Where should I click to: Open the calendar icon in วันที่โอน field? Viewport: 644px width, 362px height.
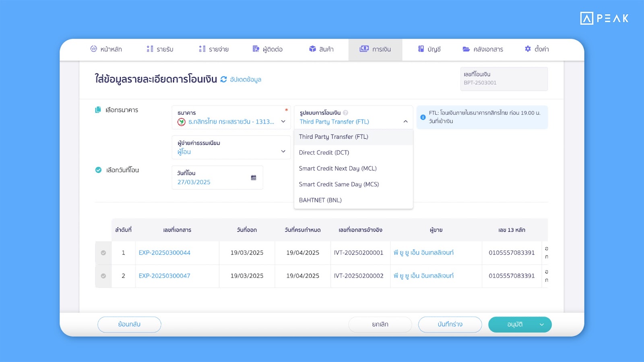254,178
